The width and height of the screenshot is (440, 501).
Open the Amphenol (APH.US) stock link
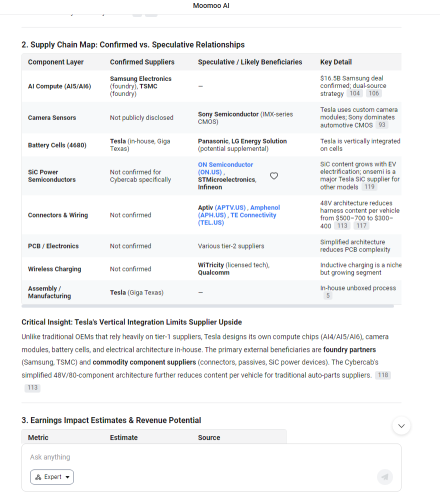[x=239, y=211]
